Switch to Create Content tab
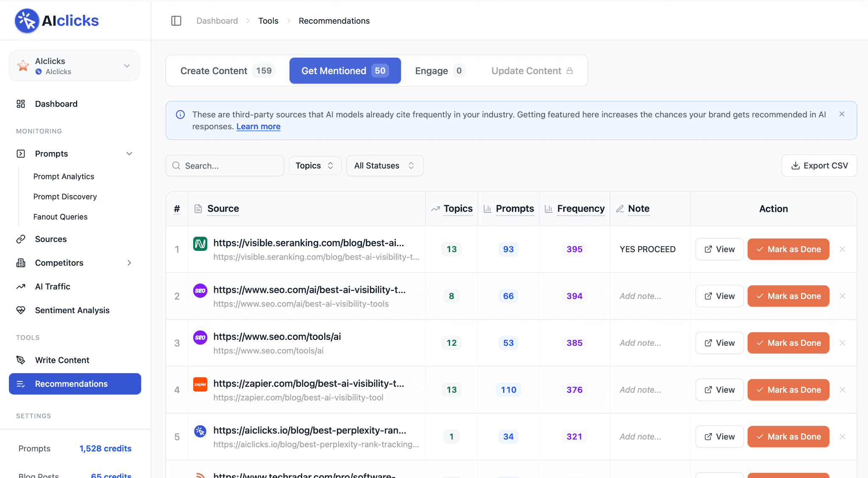This screenshot has height=478, width=868. tap(228, 71)
